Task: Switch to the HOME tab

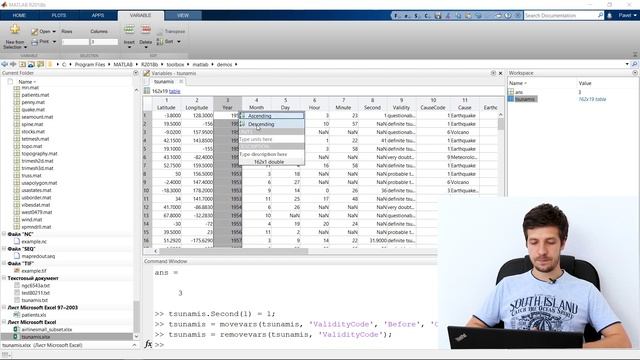Action: click(x=19, y=16)
